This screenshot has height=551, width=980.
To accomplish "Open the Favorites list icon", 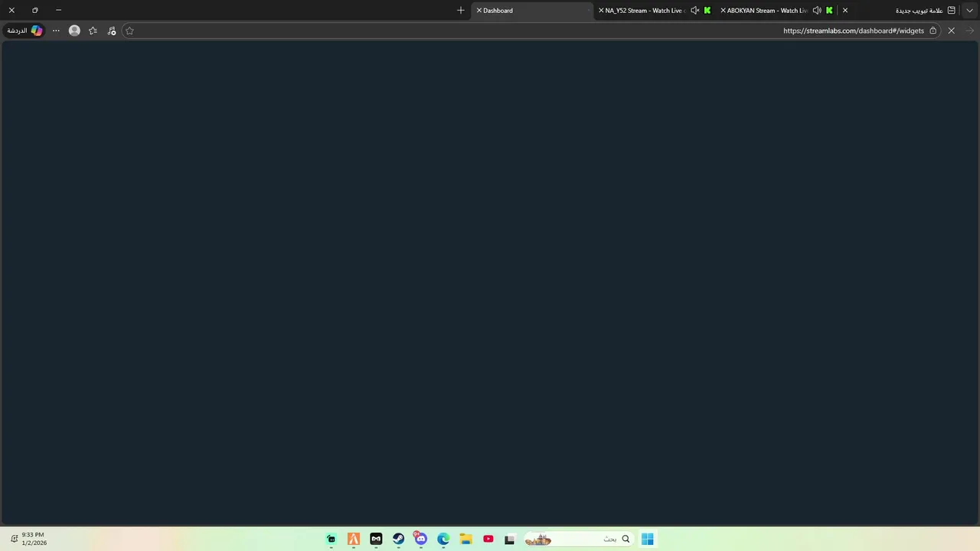I will coord(93,31).
